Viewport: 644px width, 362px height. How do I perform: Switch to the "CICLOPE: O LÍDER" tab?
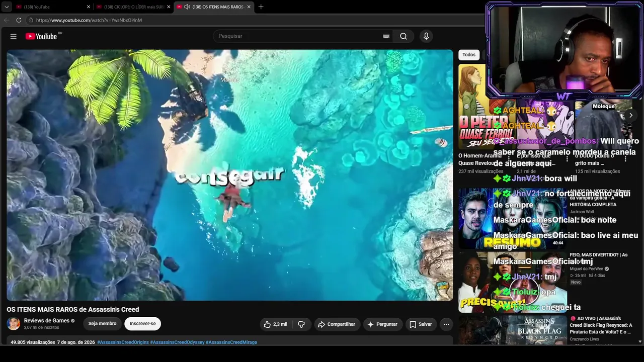coord(133,7)
